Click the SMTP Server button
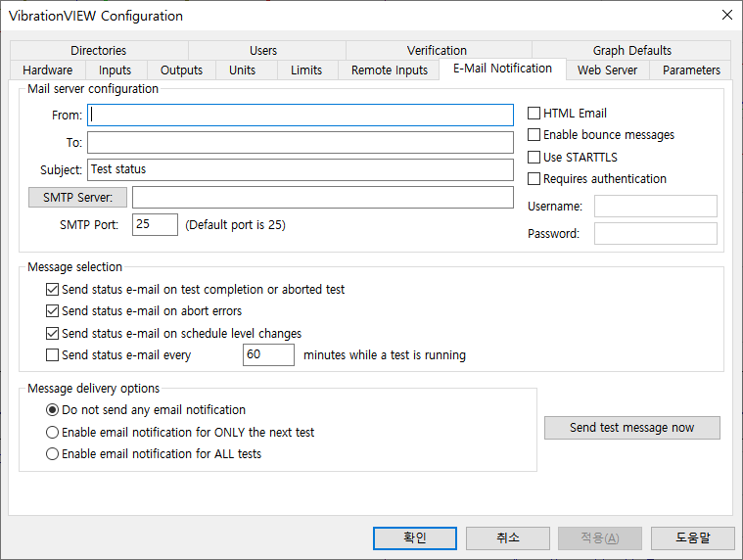The height and width of the screenshot is (560, 743). [77, 197]
